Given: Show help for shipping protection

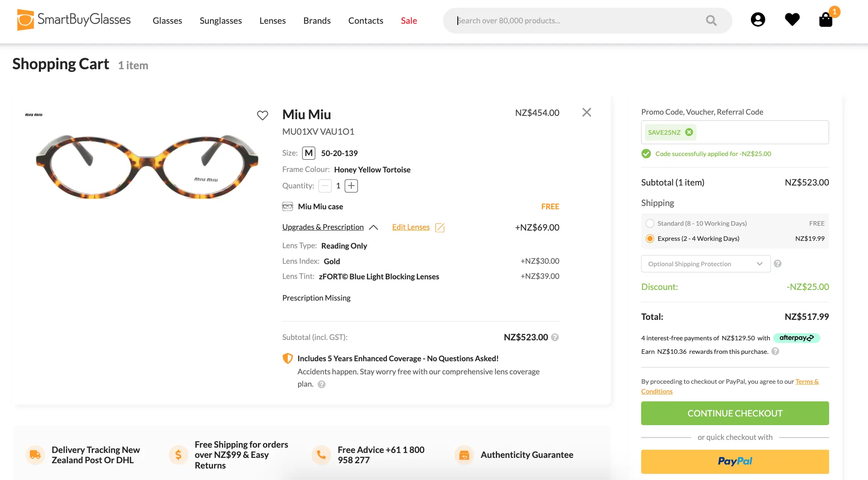Looking at the screenshot, I should pyautogui.click(x=778, y=264).
